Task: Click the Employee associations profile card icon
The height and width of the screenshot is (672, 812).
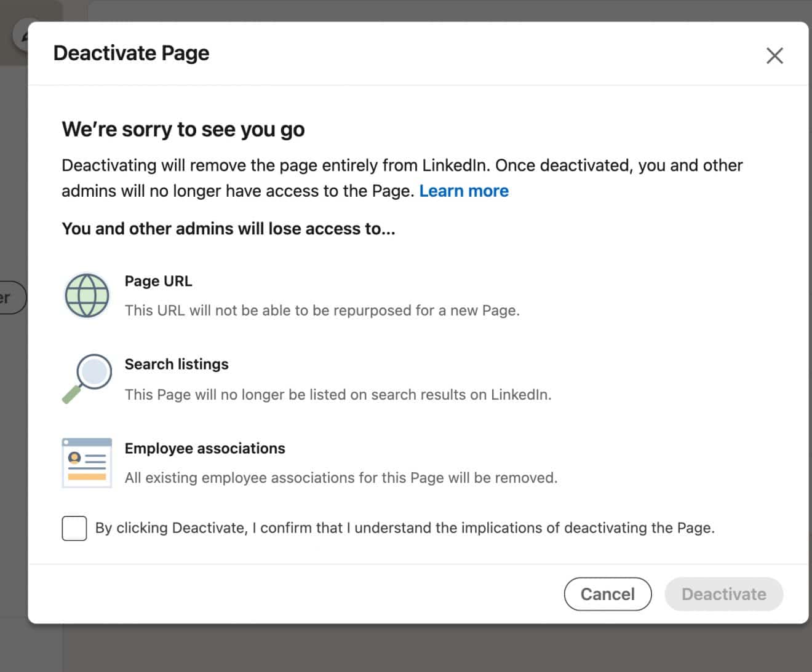Action: 86,462
